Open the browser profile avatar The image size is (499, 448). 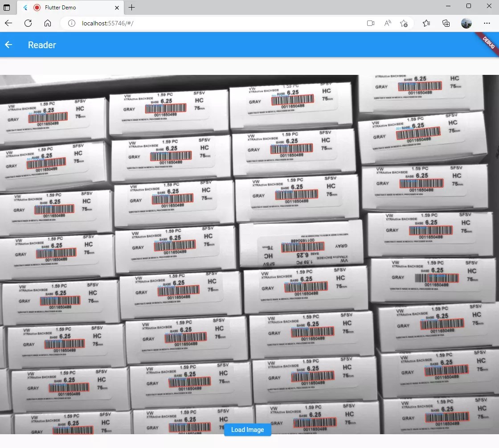(x=466, y=23)
